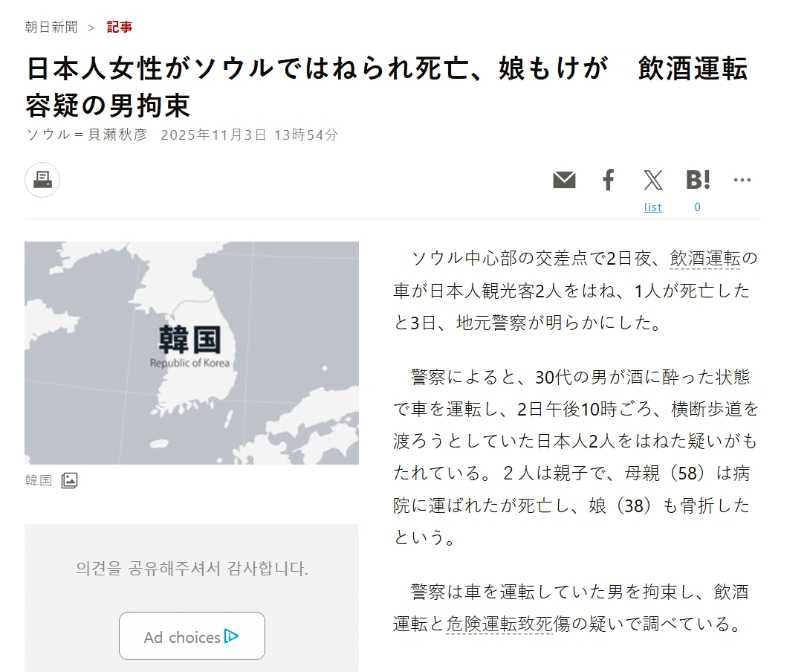Screen dimensions: 810x672
Task: Follow the 飲酒運転 keyword link
Action: tap(705, 259)
